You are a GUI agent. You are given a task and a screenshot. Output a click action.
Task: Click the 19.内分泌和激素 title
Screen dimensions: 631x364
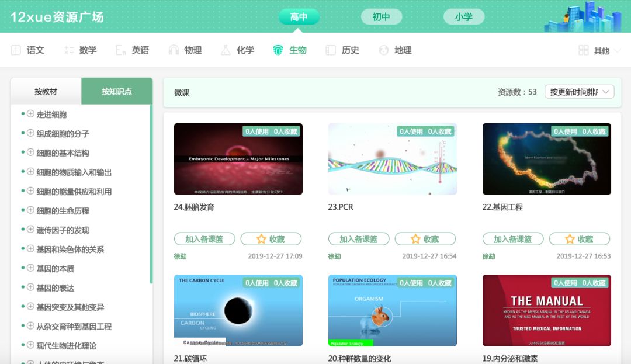coord(510,358)
